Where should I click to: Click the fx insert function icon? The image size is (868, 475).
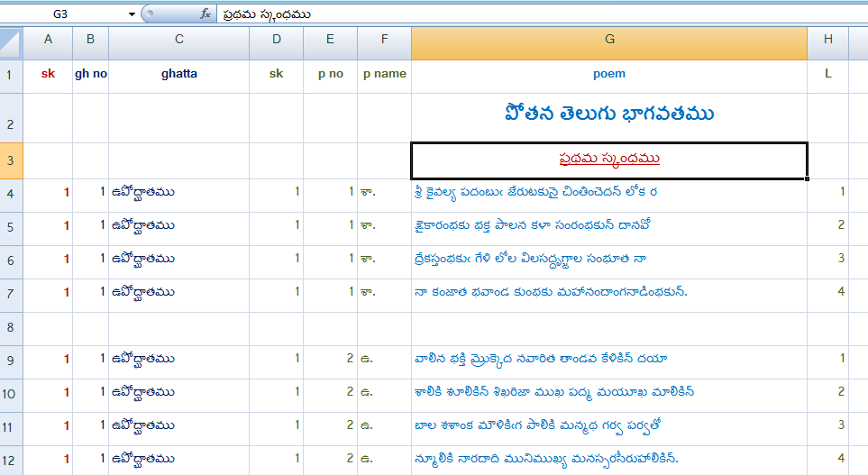click(x=206, y=14)
